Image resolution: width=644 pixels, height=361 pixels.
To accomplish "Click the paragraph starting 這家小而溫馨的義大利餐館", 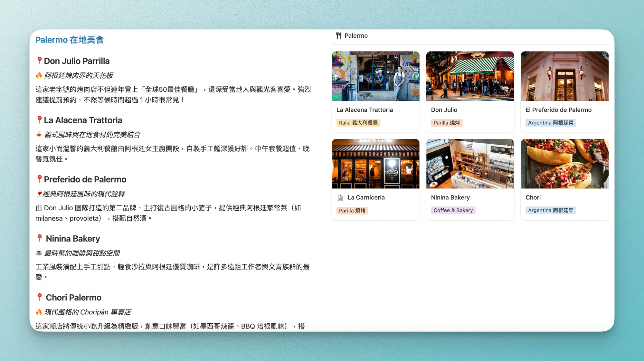I will (173, 154).
